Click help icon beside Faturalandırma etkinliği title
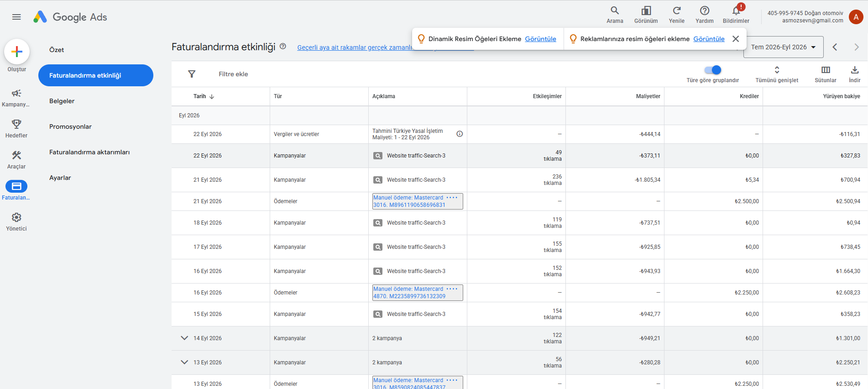The height and width of the screenshot is (389, 868). point(283,46)
